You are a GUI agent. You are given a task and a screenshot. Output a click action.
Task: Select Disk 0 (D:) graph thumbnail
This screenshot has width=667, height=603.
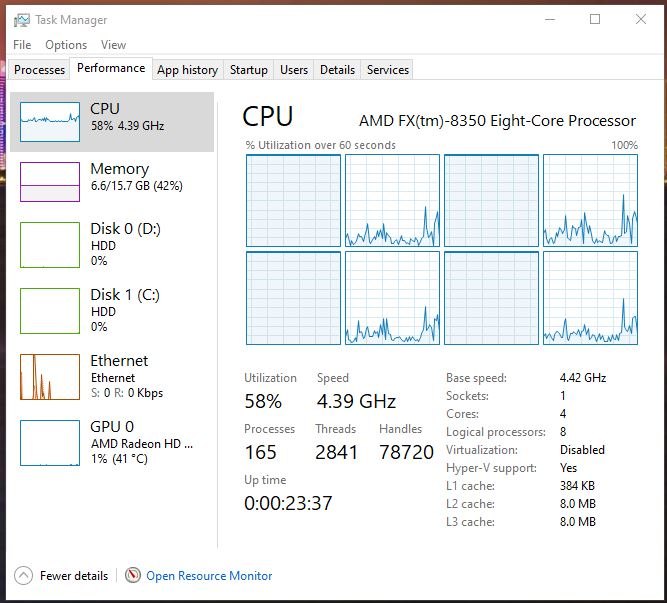50,245
